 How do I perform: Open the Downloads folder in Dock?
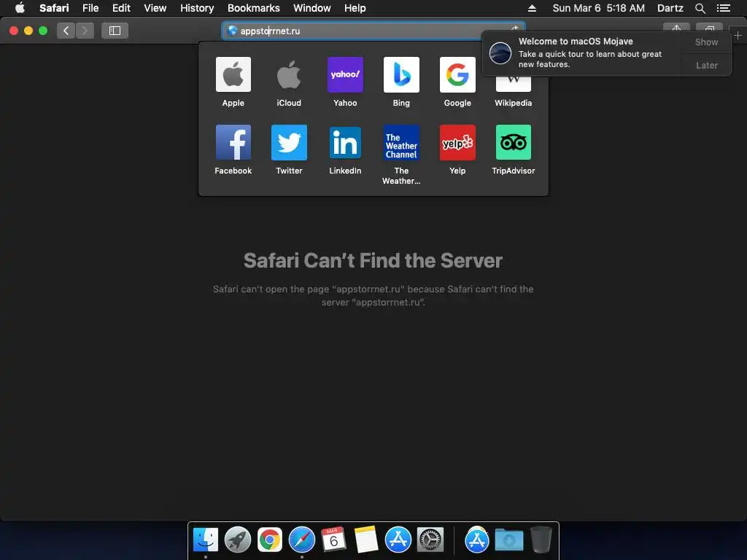pyautogui.click(x=508, y=540)
